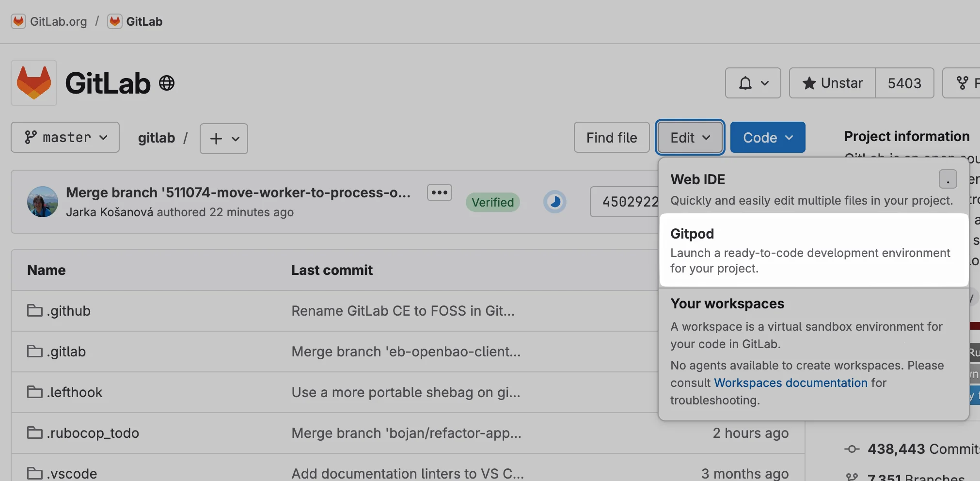Open the Code dropdown button
The height and width of the screenshot is (481, 980).
click(x=768, y=138)
